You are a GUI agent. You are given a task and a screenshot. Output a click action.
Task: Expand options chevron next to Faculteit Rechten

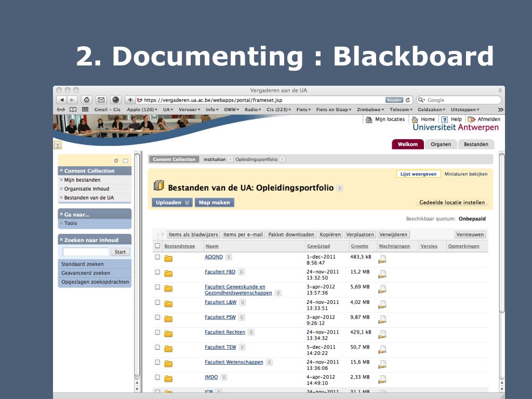tap(251, 332)
